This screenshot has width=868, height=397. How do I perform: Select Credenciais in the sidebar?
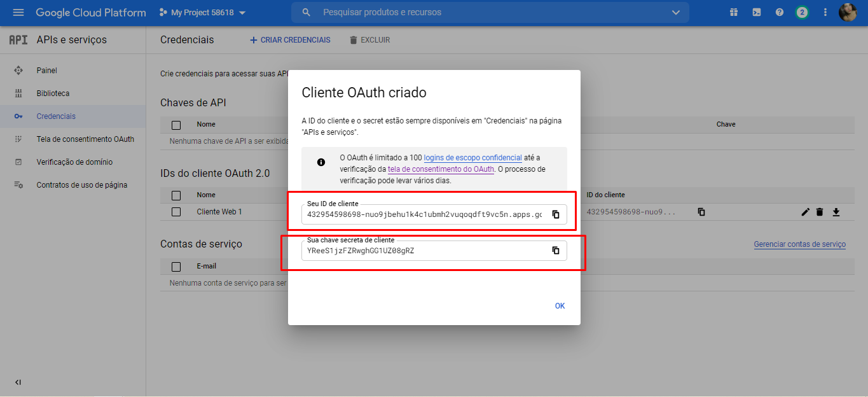click(56, 116)
